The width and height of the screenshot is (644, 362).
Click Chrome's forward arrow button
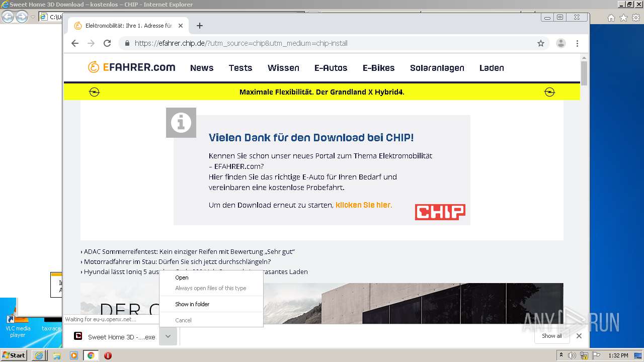91,43
